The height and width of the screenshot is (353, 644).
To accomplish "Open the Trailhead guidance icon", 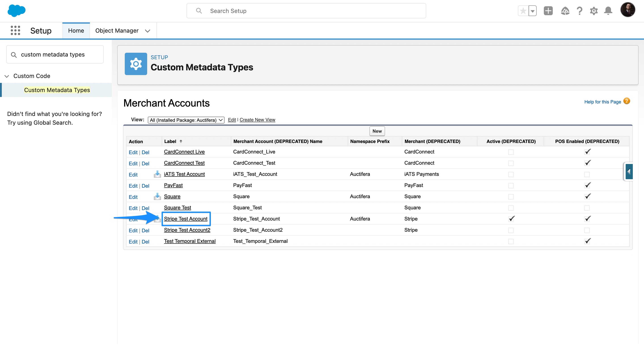I will tap(565, 11).
